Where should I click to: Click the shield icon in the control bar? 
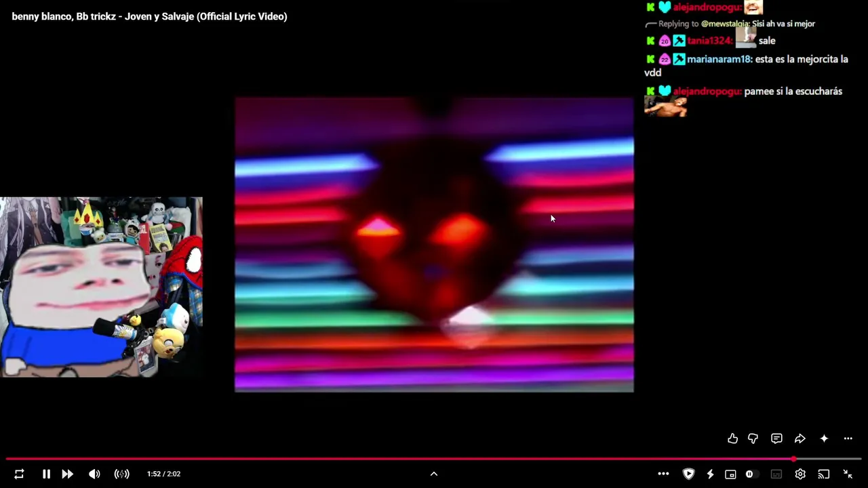[x=688, y=474]
